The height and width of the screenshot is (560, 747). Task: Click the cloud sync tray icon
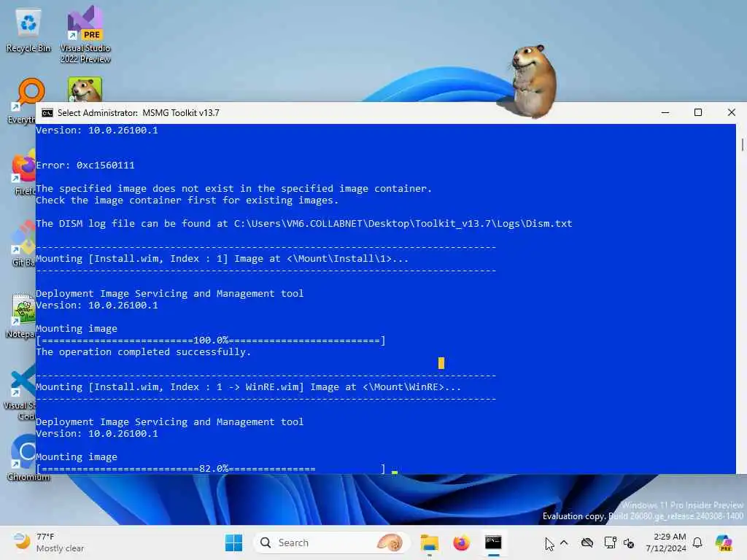587,542
